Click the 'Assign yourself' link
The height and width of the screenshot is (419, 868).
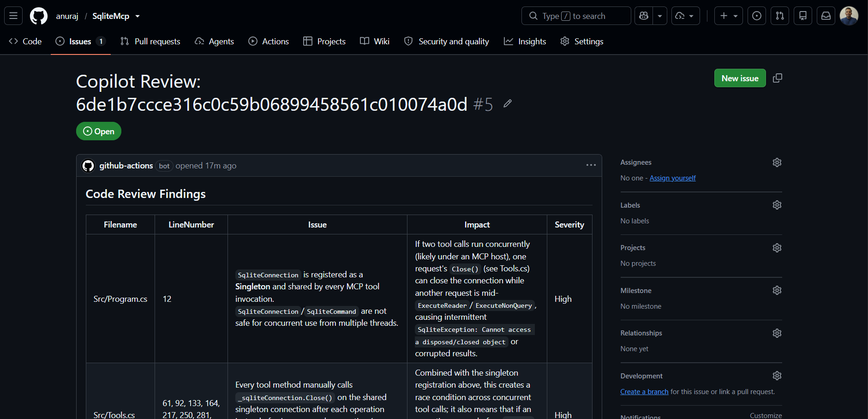tap(672, 178)
